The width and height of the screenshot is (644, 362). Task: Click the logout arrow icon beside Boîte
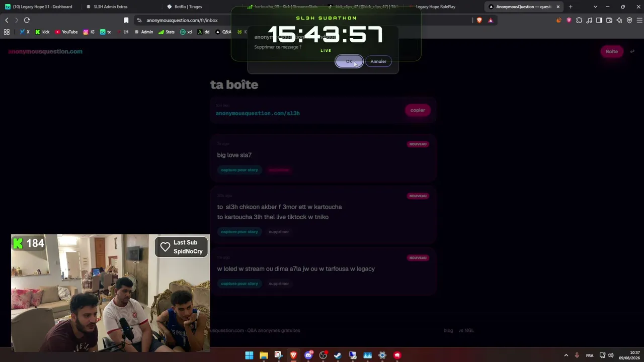(x=632, y=51)
